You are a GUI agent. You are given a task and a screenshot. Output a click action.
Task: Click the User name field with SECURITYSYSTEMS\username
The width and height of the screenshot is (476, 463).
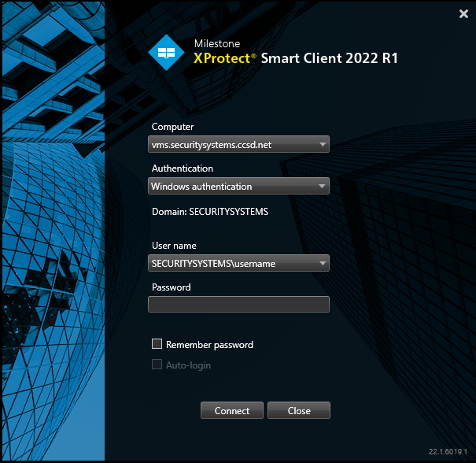click(238, 263)
